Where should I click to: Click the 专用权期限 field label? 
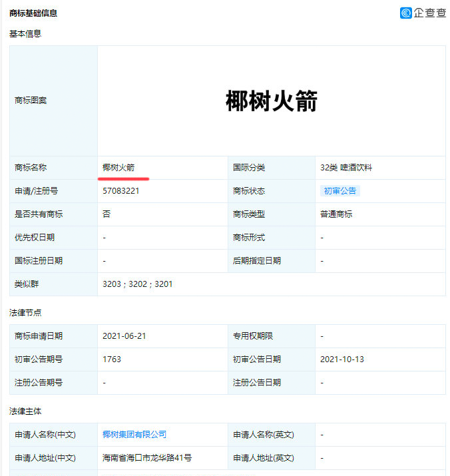253,336
